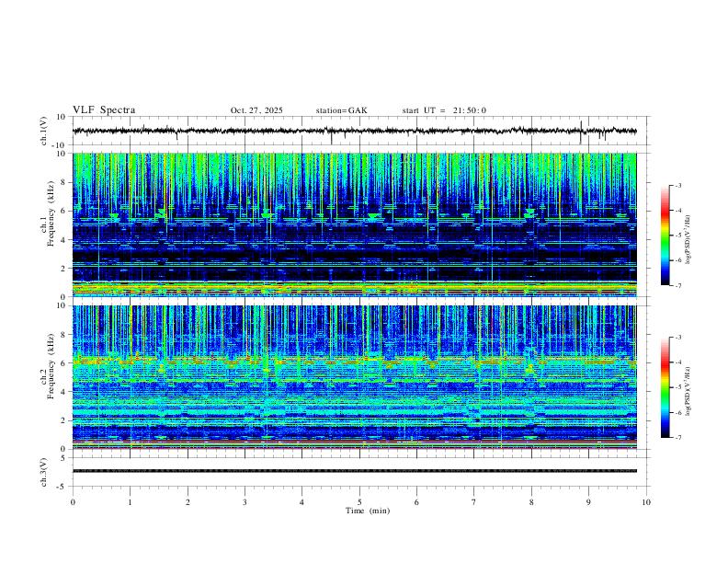Click the ch.1 spectrogram panel
The height and width of the screenshot is (563, 728).
pos(354,224)
